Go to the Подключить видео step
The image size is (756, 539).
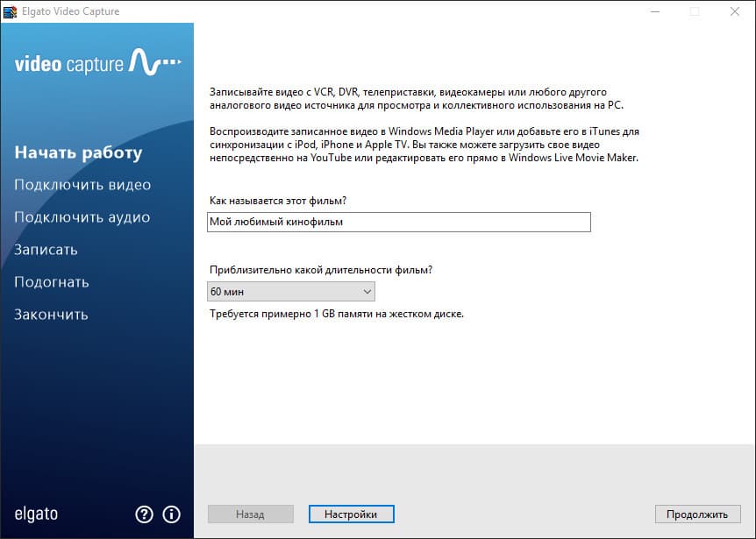pos(82,185)
